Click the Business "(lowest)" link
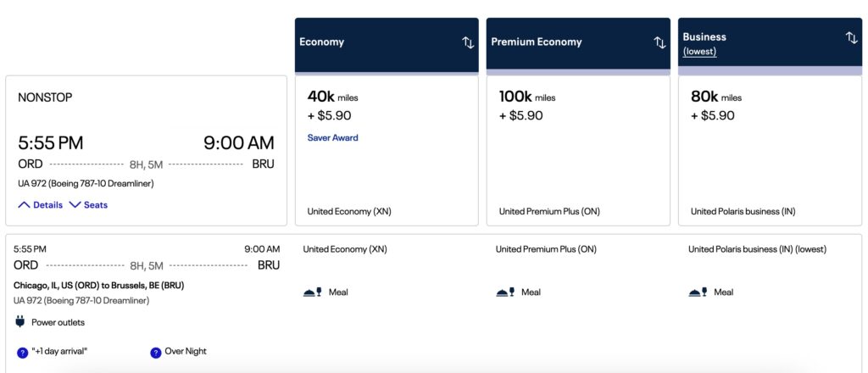 [699, 52]
